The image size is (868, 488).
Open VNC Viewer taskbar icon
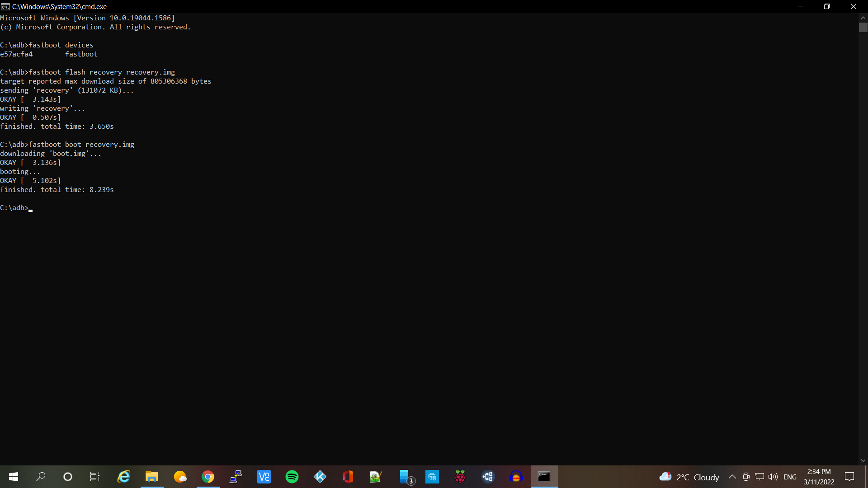point(264,477)
